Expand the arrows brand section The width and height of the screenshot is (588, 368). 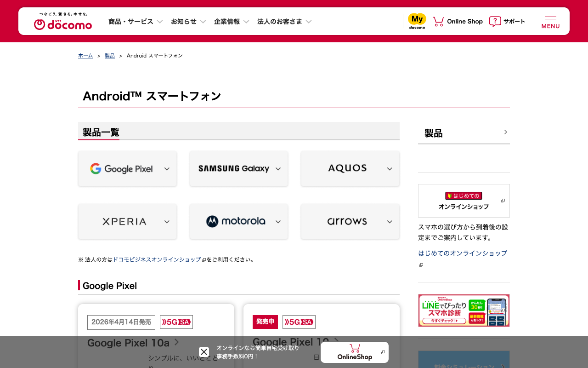350,221
